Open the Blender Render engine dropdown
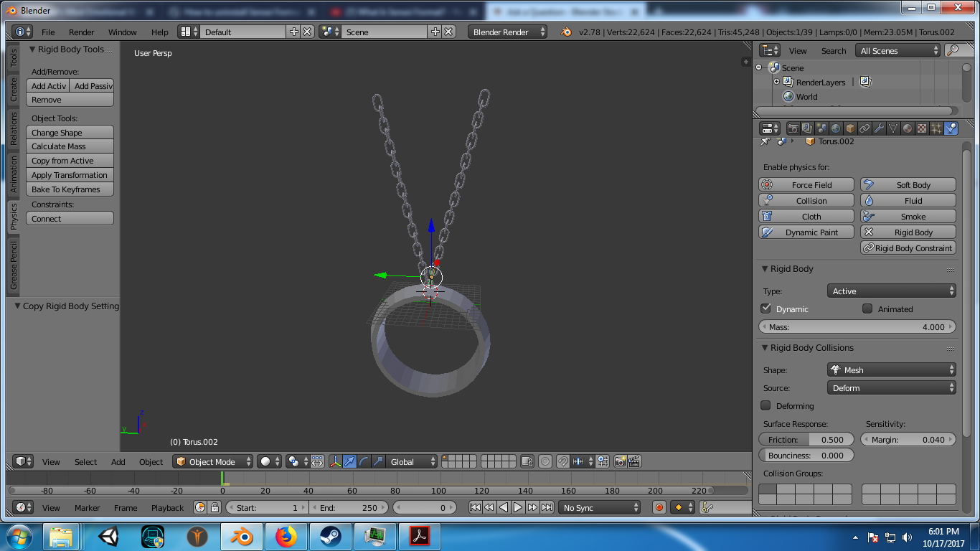980x551 pixels. click(507, 32)
